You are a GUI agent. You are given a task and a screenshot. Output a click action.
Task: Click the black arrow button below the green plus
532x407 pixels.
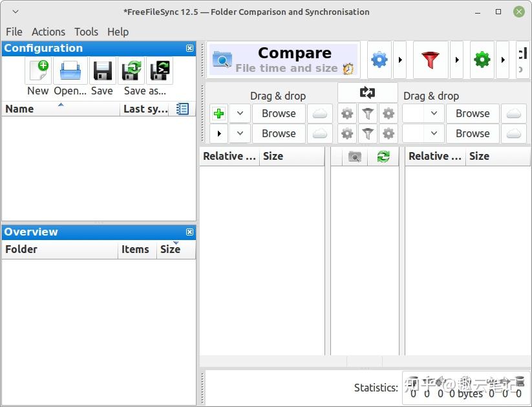tap(218, 133)
